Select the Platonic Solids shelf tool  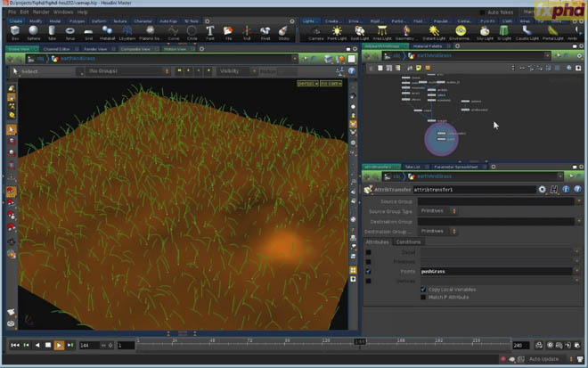click(150, 32)
